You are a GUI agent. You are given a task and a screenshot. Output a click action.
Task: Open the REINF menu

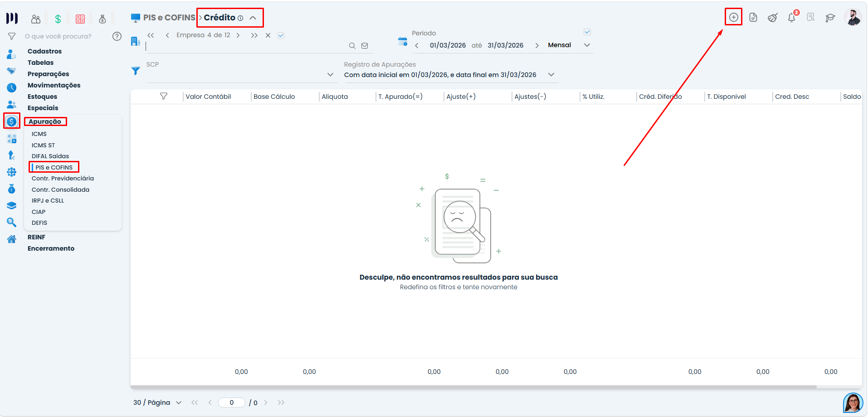coord(36,237)
